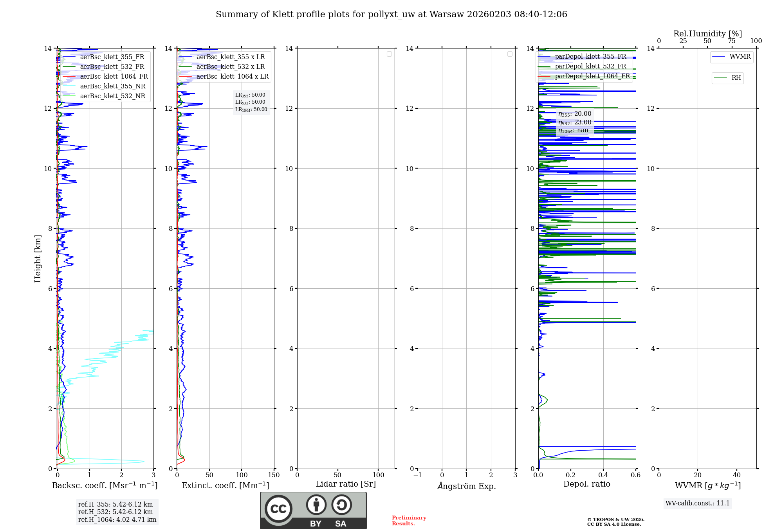Image resolution: width=783 pixels, height=532 pixels.
Task: Click the SA share-alike circular arrow icon
Action: 341,505
